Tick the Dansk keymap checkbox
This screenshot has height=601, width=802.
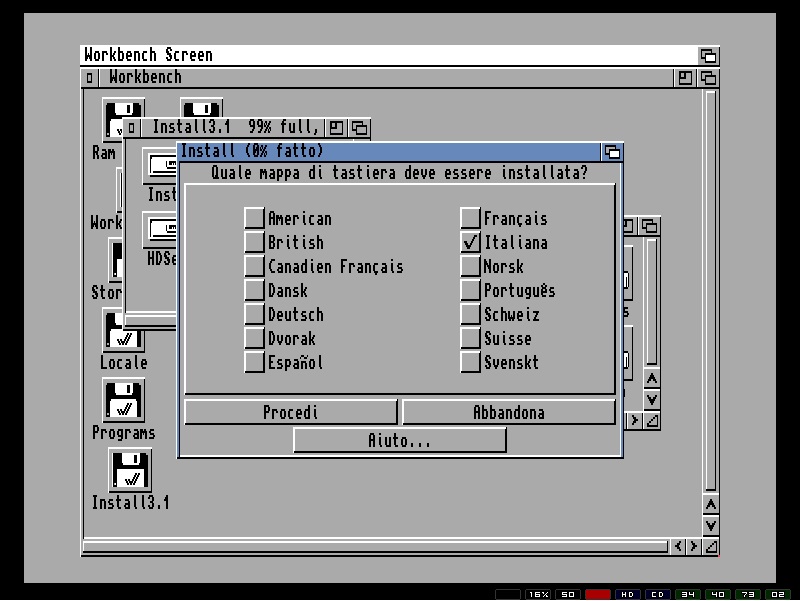click(x=254, y=290)
